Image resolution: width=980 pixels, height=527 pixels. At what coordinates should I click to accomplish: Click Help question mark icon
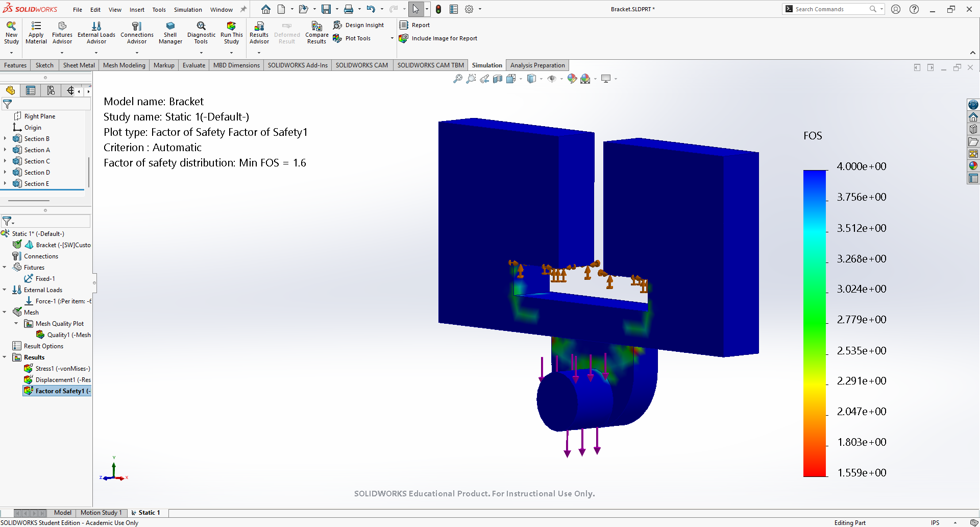[914, 9]
